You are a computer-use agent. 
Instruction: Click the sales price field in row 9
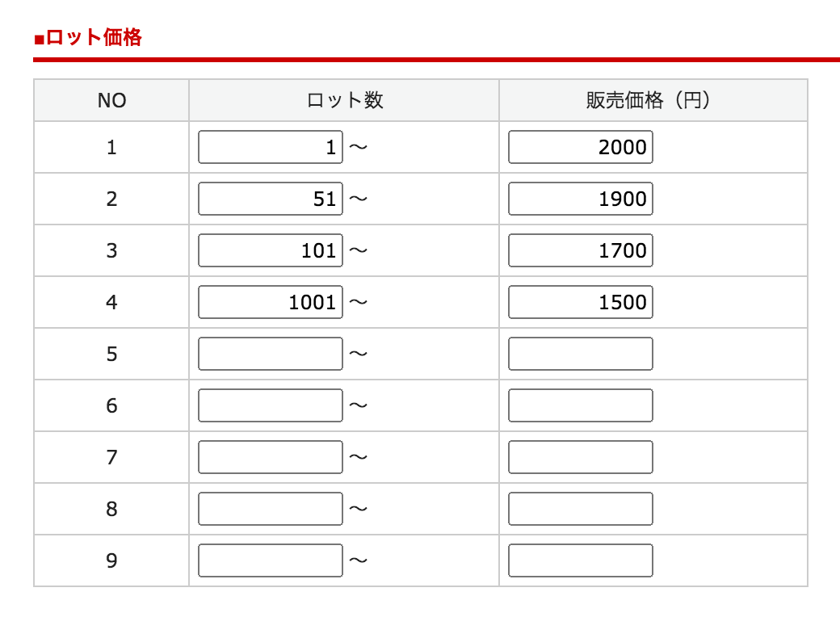pyautogui.click(x=580, y=560)
